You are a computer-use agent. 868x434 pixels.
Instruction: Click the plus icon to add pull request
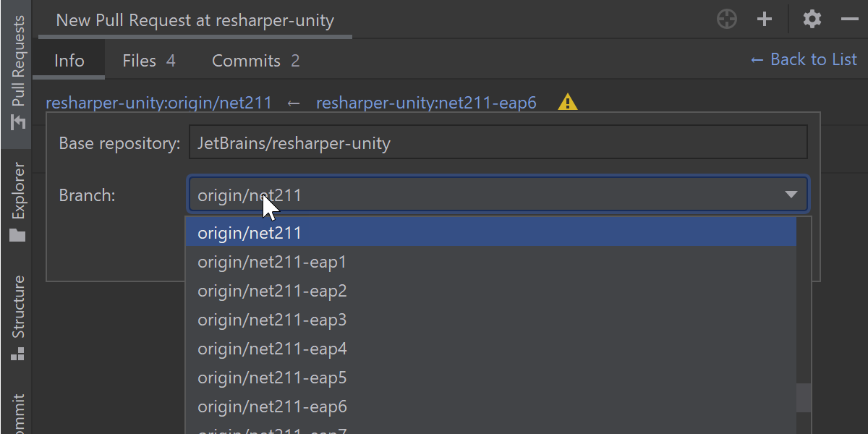click(x=765, y=20)
